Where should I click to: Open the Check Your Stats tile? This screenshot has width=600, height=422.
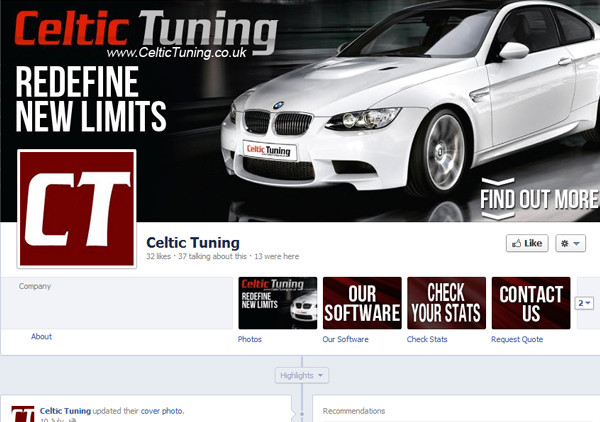447,303
